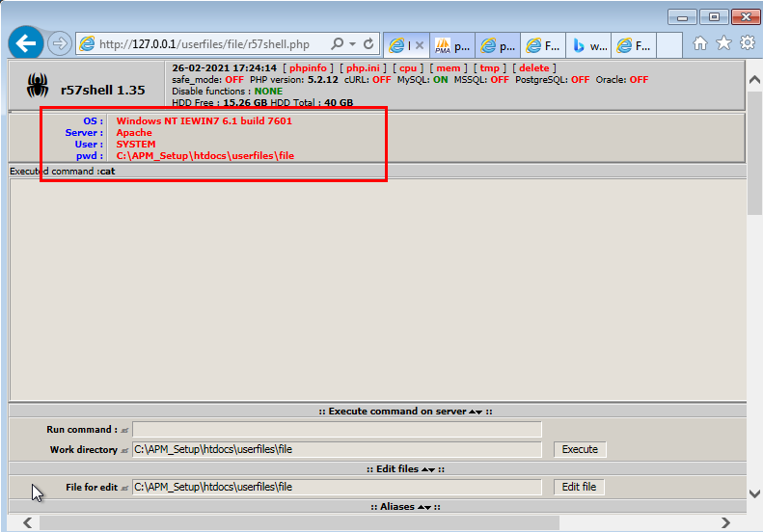Click the small icon next to File for edit label
The width and height of the screenshot is (763, 532).
pyautogui.click(x=124, y=488)
